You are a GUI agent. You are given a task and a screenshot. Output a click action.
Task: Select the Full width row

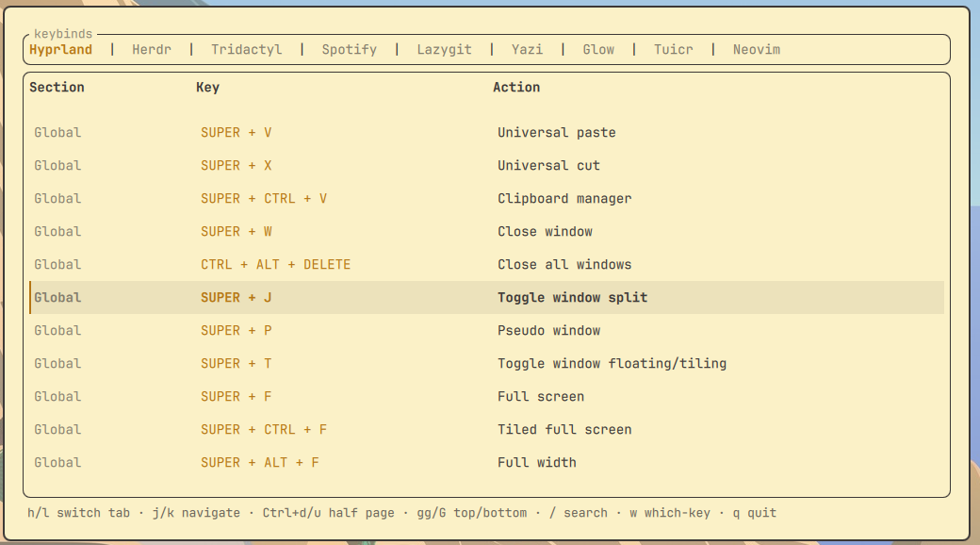tap(487, 462)
